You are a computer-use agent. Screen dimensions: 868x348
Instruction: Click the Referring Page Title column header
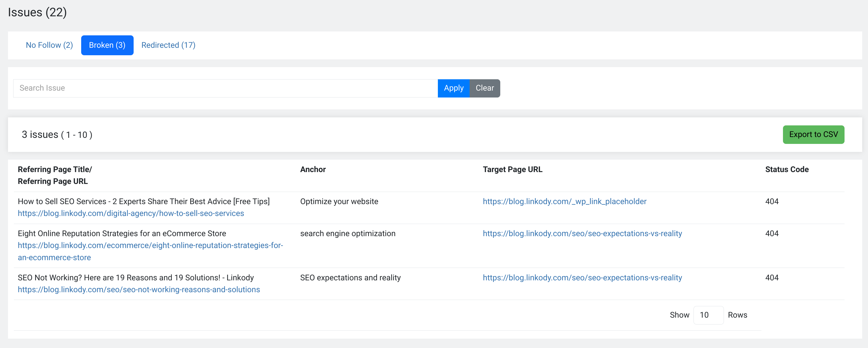(x=55, y=175)
